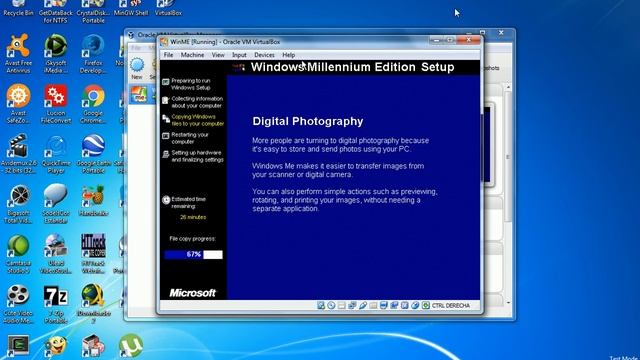This screenshot has width=640, height=360.
Task: Open CrystalDisk Portable shortcut
Action: click(93, 11)
